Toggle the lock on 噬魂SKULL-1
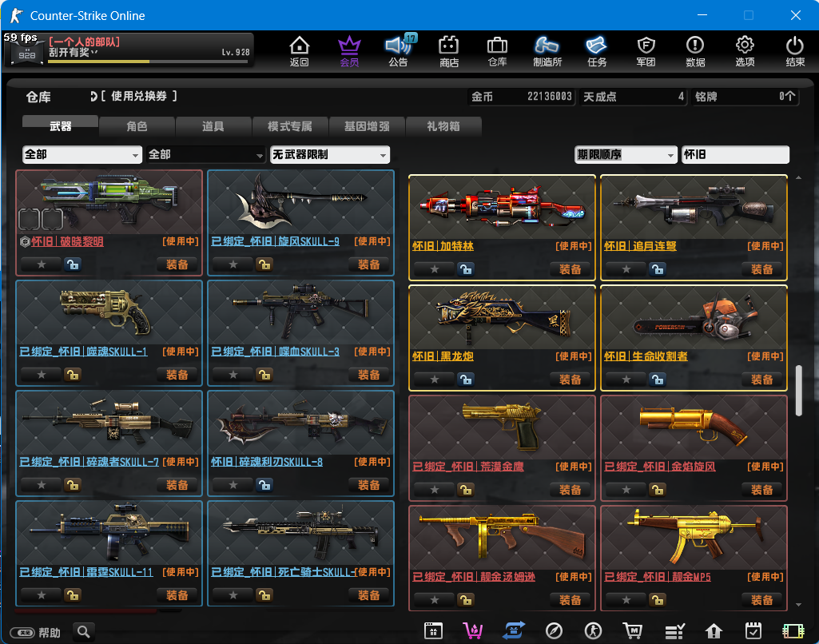This screenshot has height=644, width=819. coord(73,375)
